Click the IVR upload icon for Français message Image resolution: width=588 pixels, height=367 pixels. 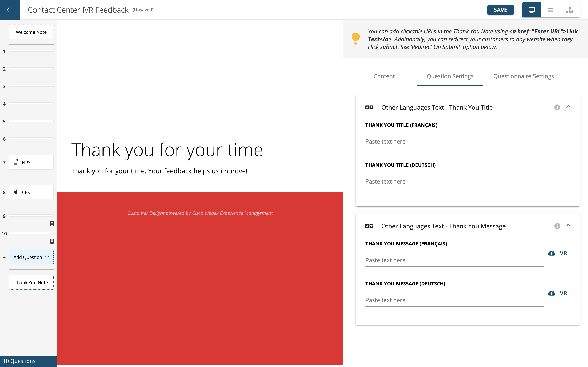click(552, 253)
